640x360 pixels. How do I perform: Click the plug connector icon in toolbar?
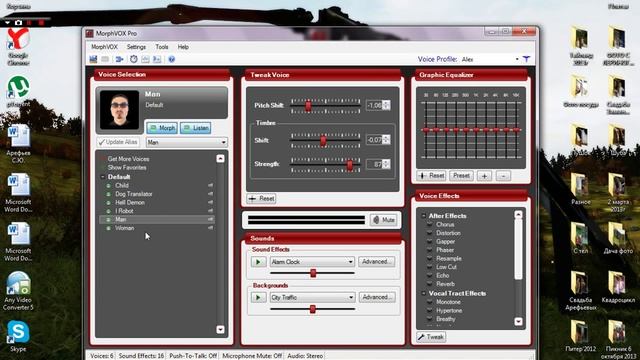click(120, 59)
